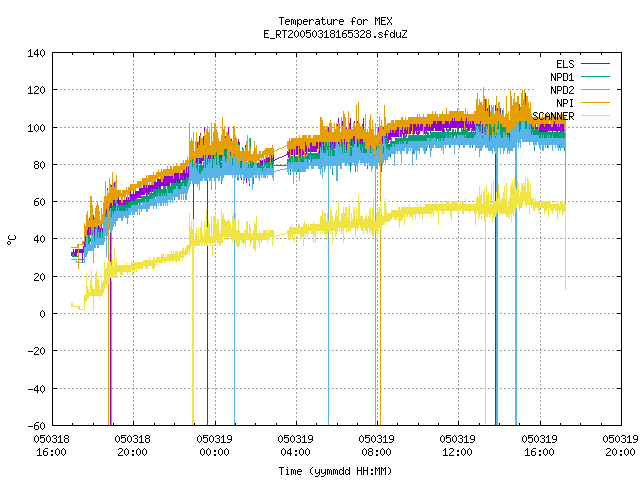Click the x-axis label 050319 00:00
The image size is (640, 480).
[214, 446]
